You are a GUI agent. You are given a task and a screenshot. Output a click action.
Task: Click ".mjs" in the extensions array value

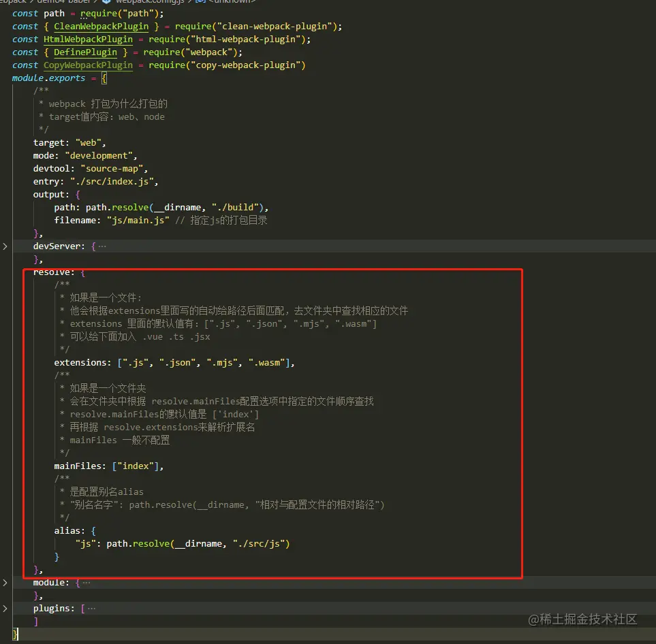pos(222,363)
